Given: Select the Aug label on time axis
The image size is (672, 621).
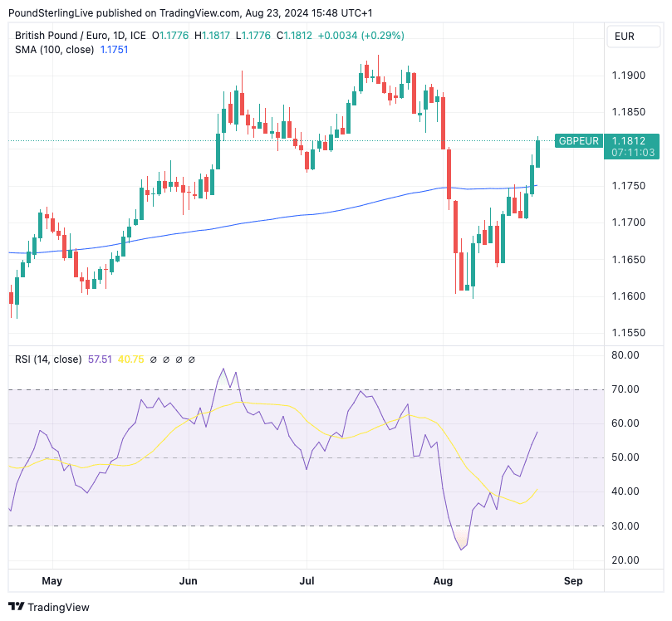Looking at the screenshot, I should point(443,579).
